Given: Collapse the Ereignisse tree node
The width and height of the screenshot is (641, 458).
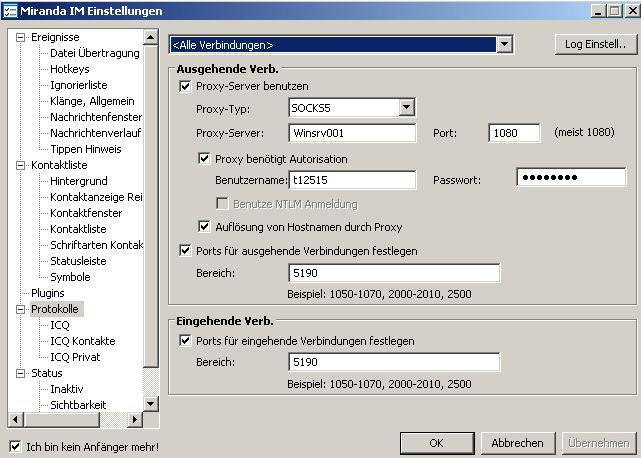Looking at the screenshot, I should pyautogui.click(x=20, y=38).
